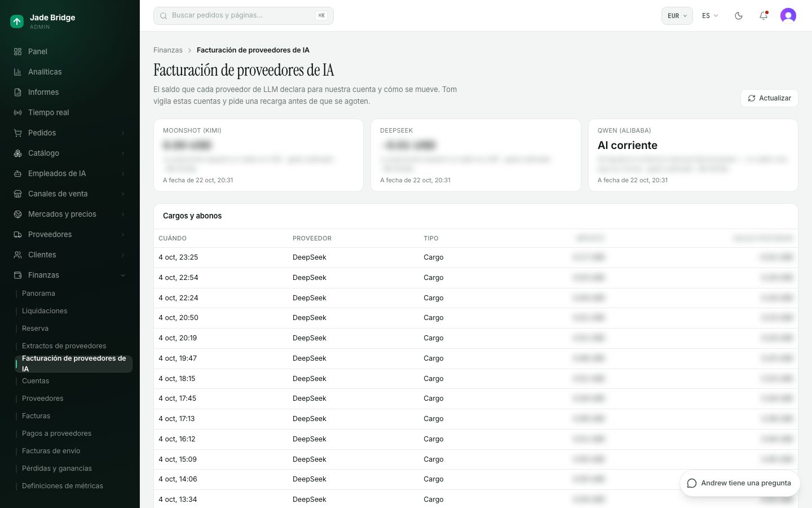Open the EUR currency dropdown
Image resolution: width=812 pixels, height=508 pixels.
[677, 16]
